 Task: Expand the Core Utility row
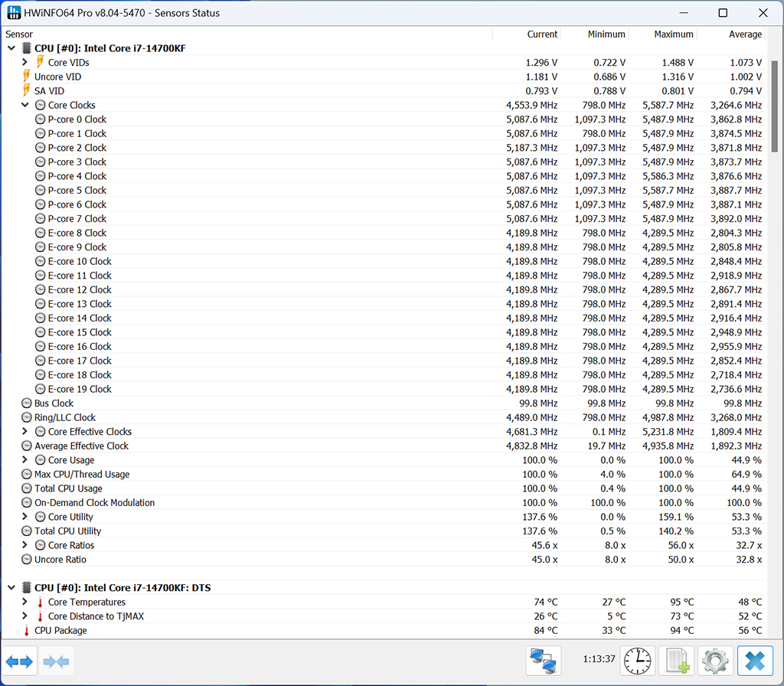(x=25, y=517)
